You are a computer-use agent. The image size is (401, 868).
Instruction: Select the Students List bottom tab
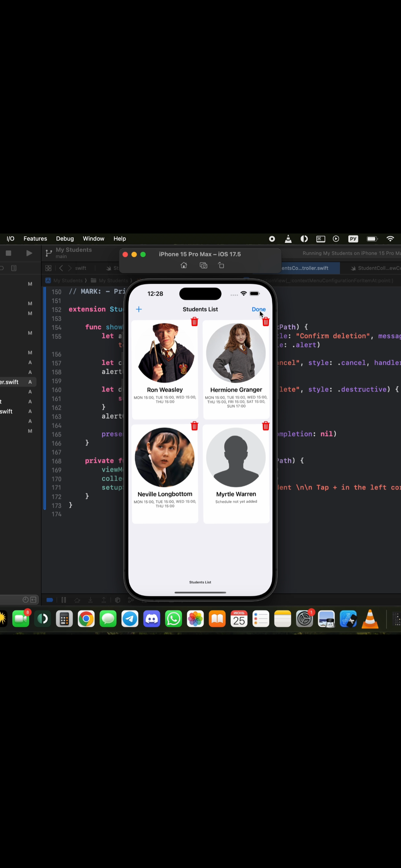click(x=200, y=582)
